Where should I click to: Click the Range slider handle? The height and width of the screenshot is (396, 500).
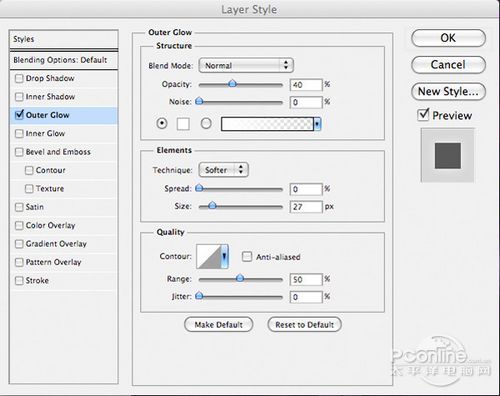coord(240,278)
